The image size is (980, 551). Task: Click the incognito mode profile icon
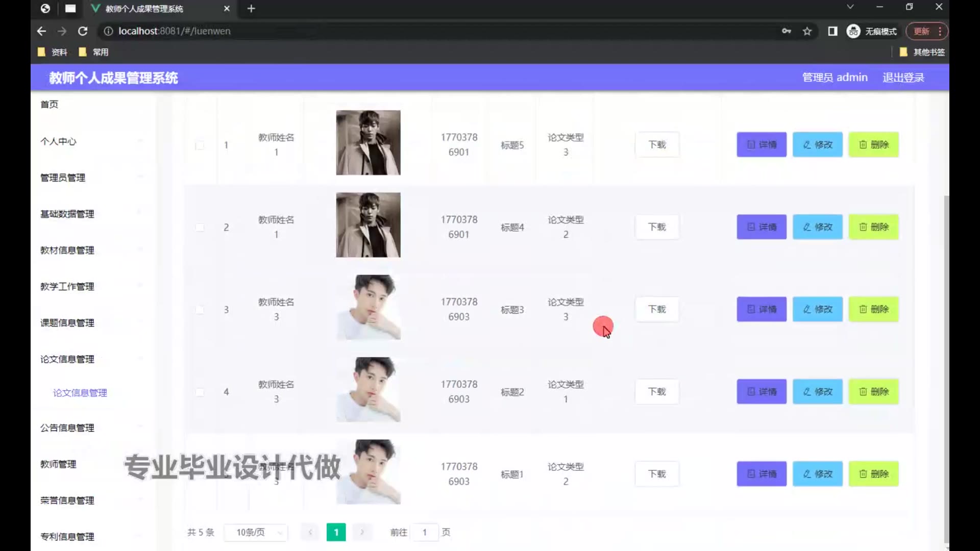(x=853, y=31)
